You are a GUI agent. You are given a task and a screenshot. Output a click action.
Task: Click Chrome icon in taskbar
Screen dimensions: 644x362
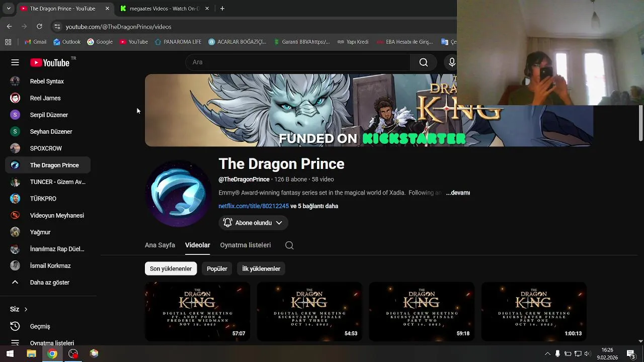point(52,354)
